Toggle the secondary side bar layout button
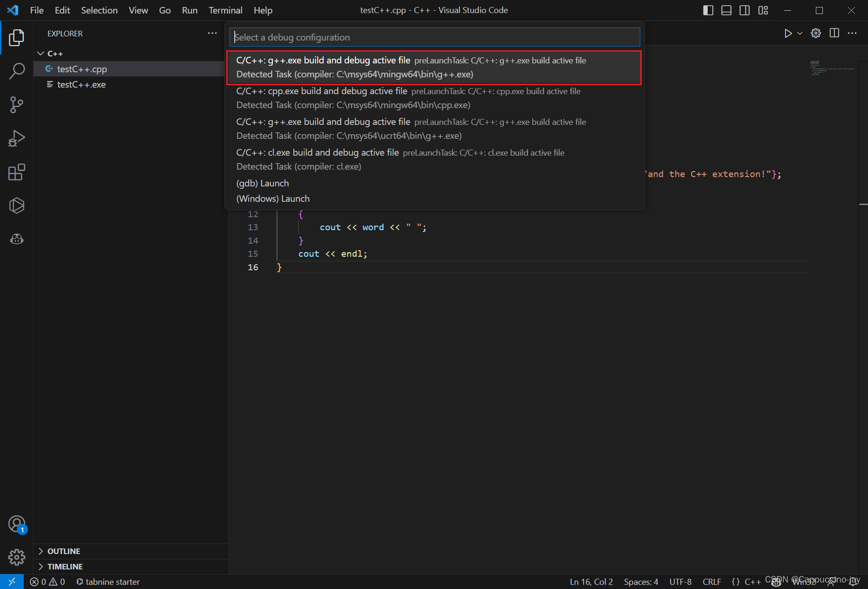 click(745, 10)
